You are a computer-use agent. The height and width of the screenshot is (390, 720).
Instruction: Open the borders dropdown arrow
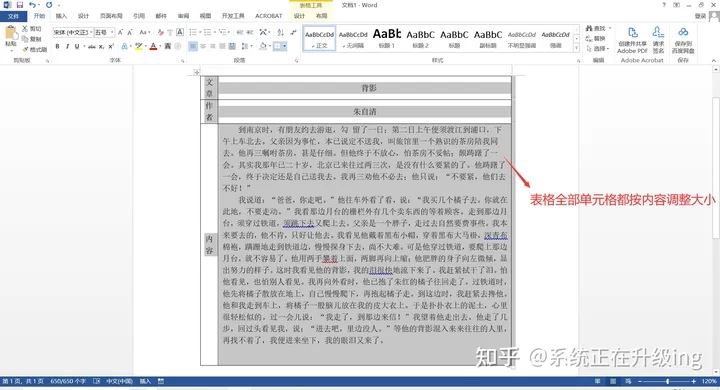click(x=285, y=46)
